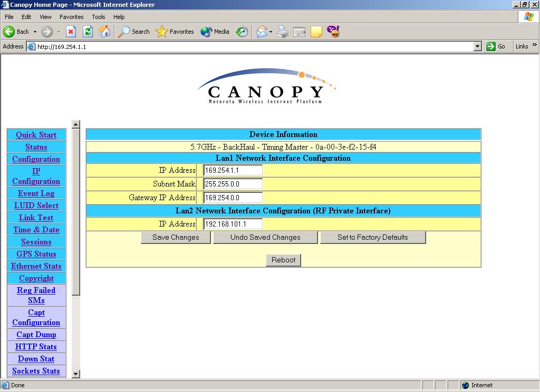Click the Stop loading icon in toolbar
This screenshot has height=392, width=540.
[71, 32]
